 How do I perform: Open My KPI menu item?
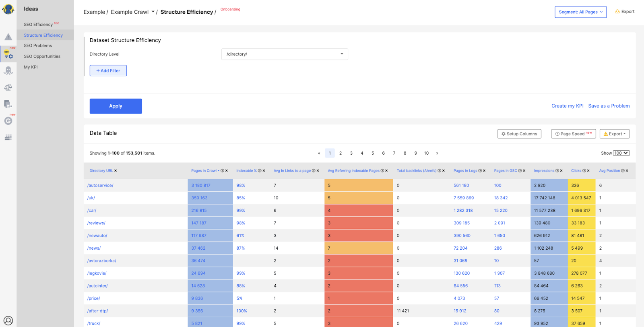point(31,67)
